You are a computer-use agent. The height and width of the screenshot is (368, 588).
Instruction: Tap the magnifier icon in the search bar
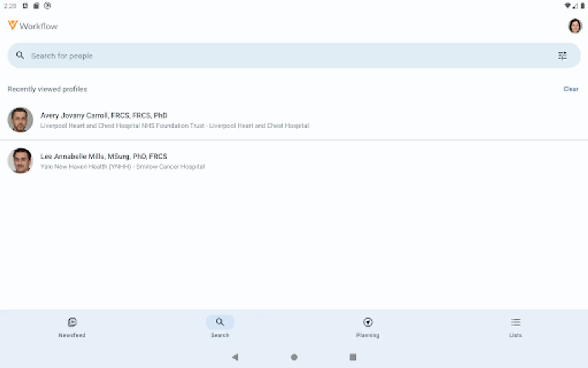[x=20, y=55]
